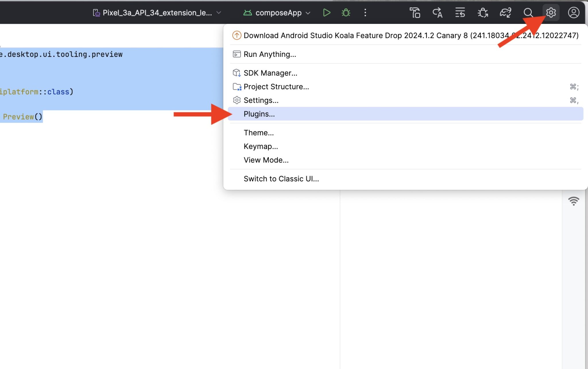The image size is (588, 369).
Task: Open the SDK Manager menu entry
Action: point(270,73)
